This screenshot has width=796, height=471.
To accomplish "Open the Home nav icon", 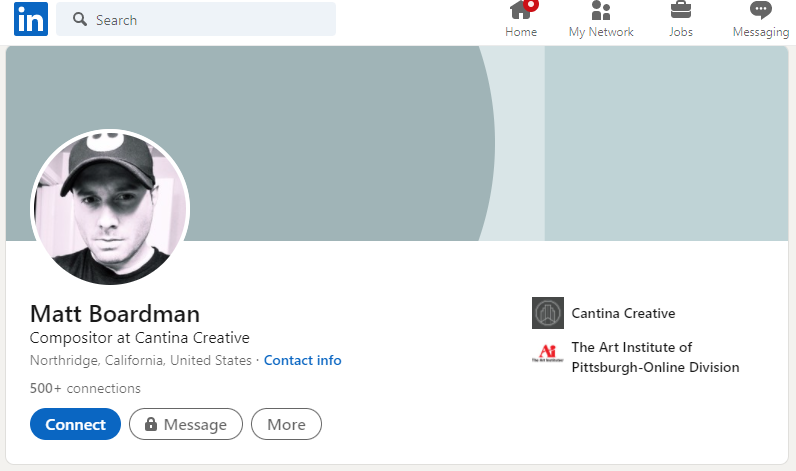I will 520,10.
